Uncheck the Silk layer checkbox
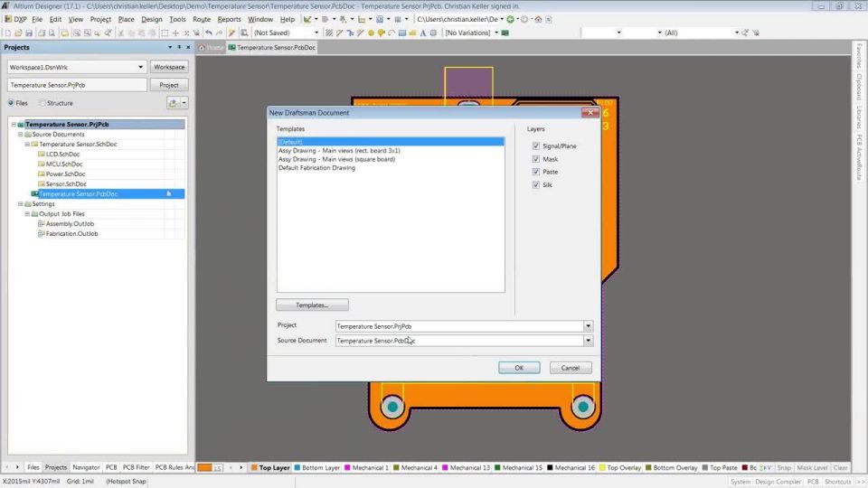 (x=536, y=184)
